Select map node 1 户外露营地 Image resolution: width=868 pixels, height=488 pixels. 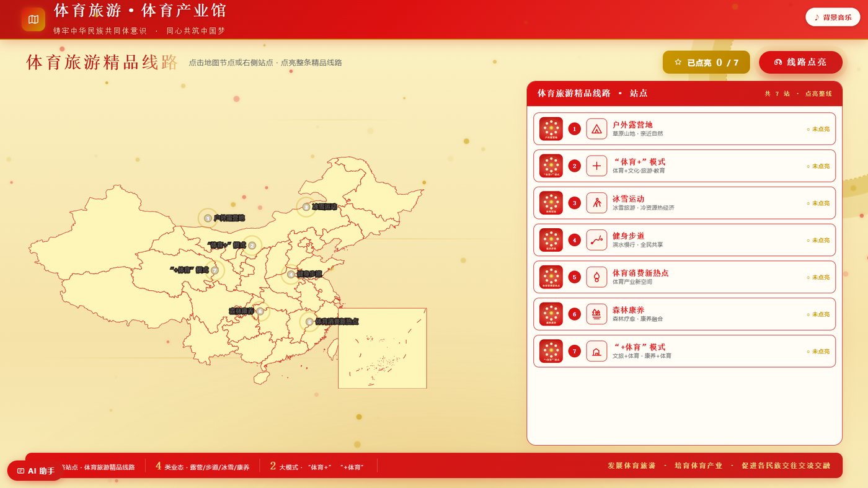tap(208, 218)
